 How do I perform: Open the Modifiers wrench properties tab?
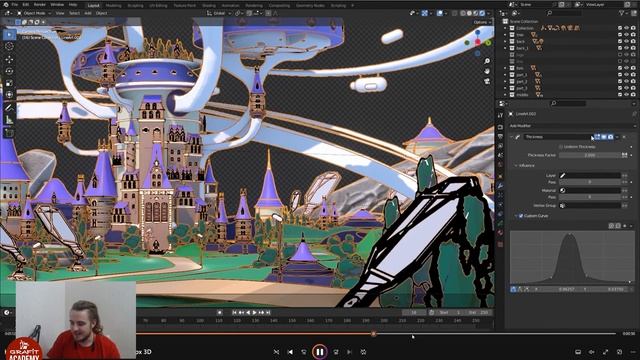click(x=500, y=186)
